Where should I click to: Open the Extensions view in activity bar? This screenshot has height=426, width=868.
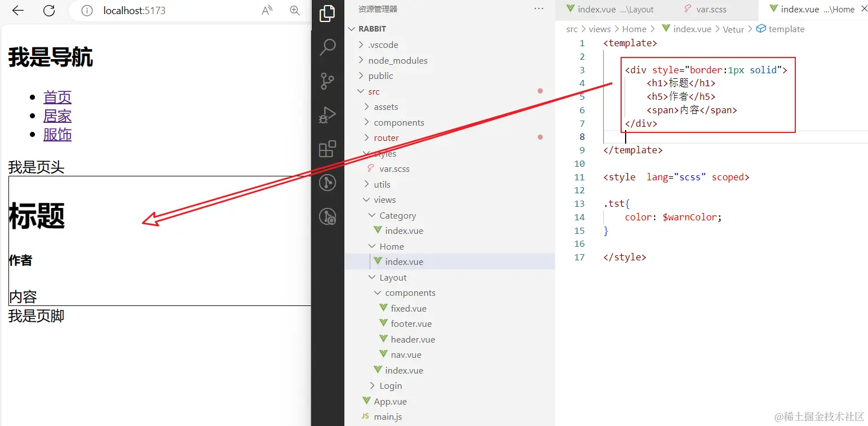click(327, 149)
